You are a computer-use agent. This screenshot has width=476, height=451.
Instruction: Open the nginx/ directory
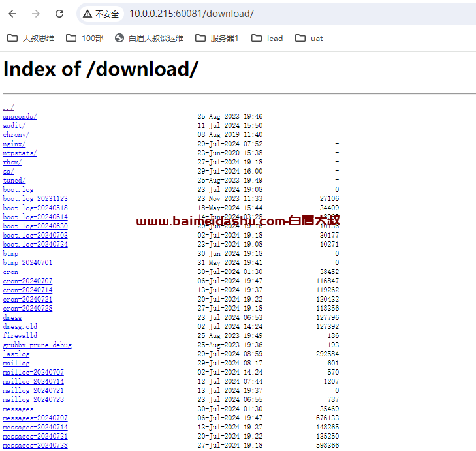click(x=14, y=144)
